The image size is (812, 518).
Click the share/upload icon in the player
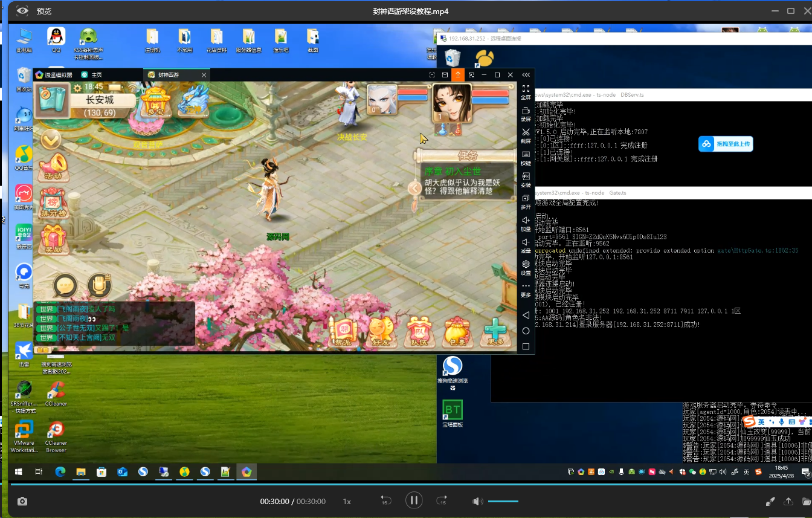point(788,501)
